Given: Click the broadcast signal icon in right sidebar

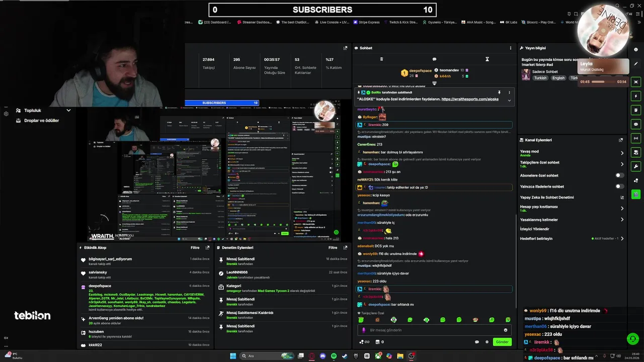Looking at the screenshot, I should (x=636, y=138).
